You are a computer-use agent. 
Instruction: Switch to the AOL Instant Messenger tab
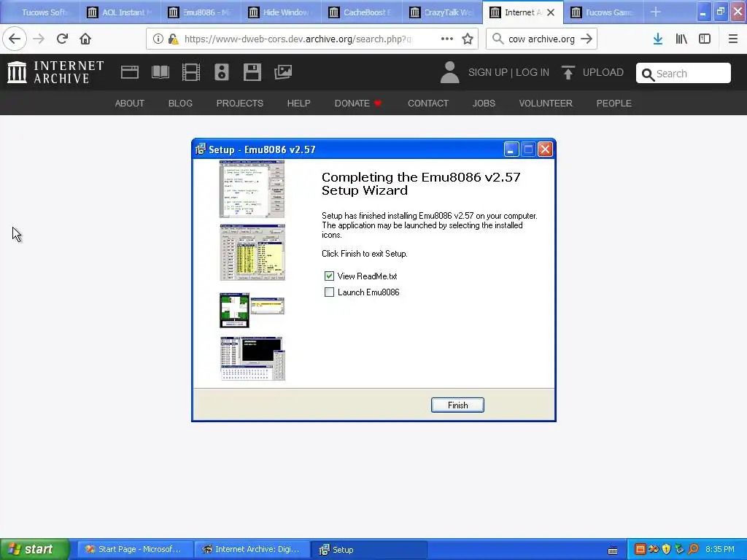tap(120, 12)
